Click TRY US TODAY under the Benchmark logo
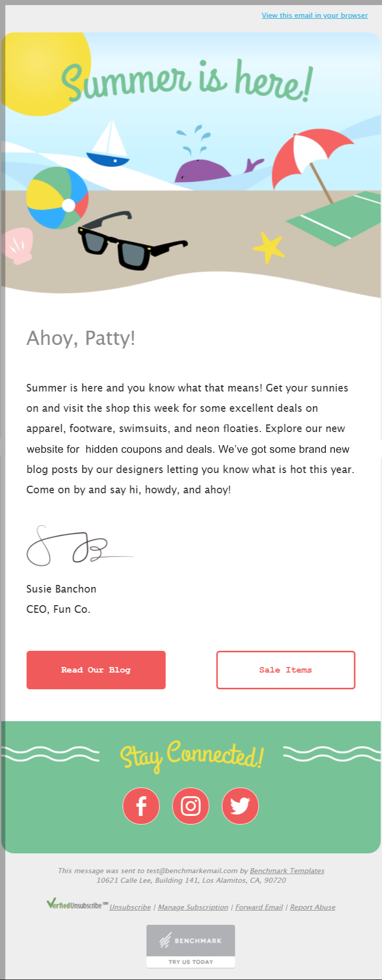This screenshot has height=980, width=382. pos(191,961)
